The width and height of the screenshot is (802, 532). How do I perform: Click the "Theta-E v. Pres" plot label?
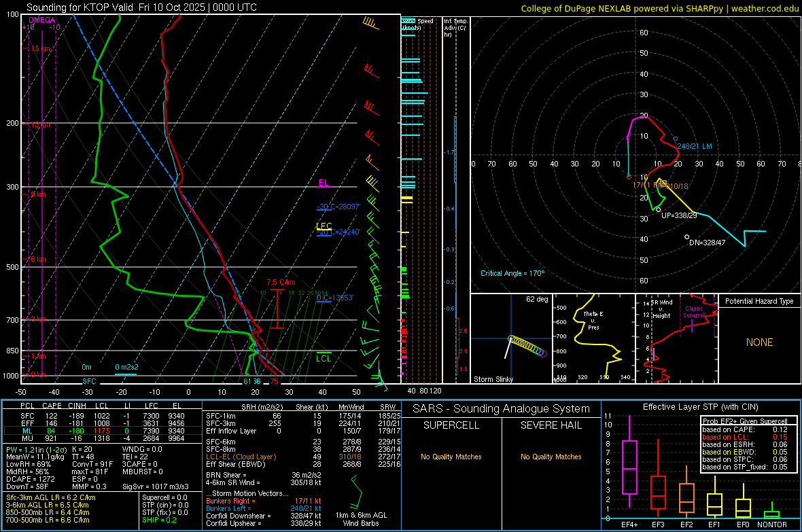593,320
